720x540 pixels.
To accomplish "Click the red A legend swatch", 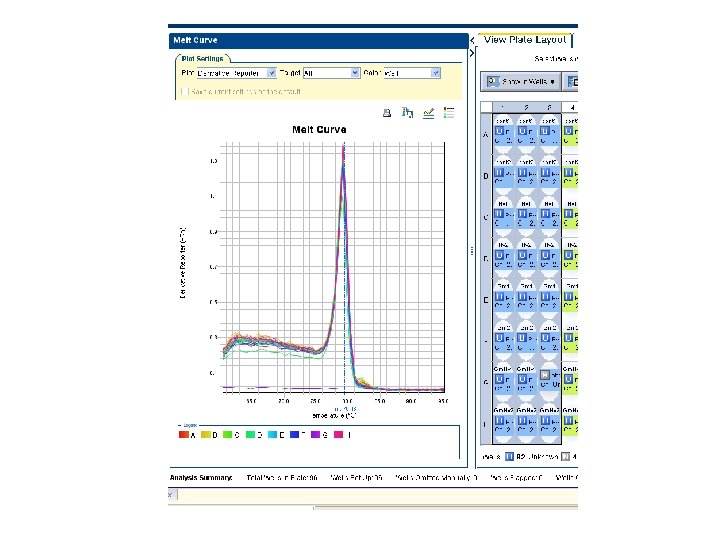I will [x=184, y=434].
